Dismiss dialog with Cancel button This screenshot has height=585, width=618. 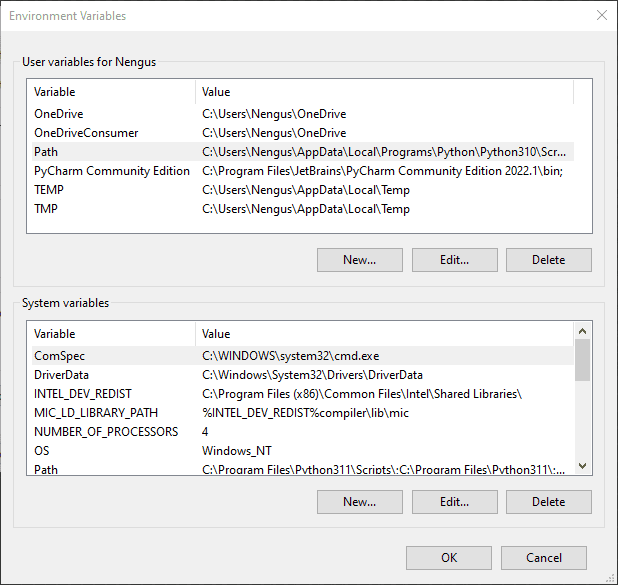(544, 558)
